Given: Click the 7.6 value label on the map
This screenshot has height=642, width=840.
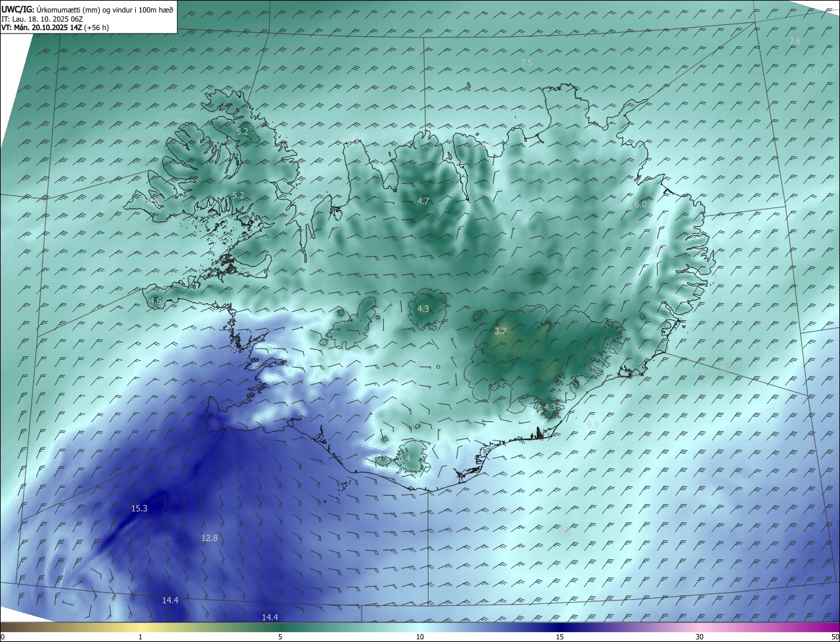Looking at the screenshot, I should pyautogui.click(x=795, y=41).
